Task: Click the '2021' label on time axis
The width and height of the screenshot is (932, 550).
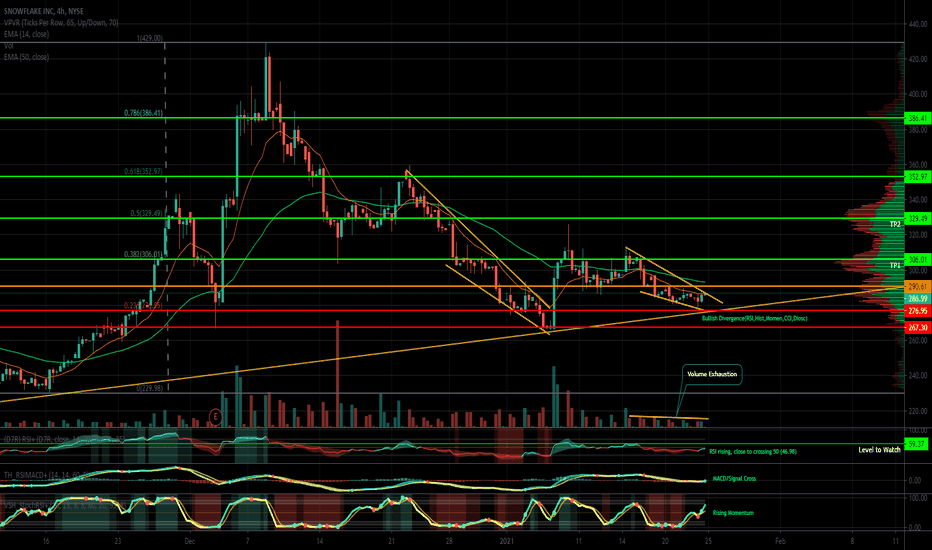Action: click(x=506, y=541)
